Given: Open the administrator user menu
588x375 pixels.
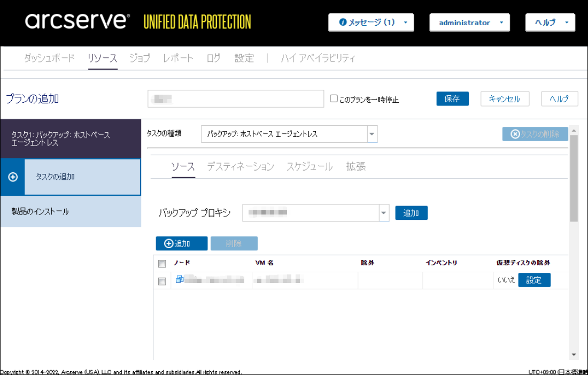Looking at the screenshot, I should (469, 22).
